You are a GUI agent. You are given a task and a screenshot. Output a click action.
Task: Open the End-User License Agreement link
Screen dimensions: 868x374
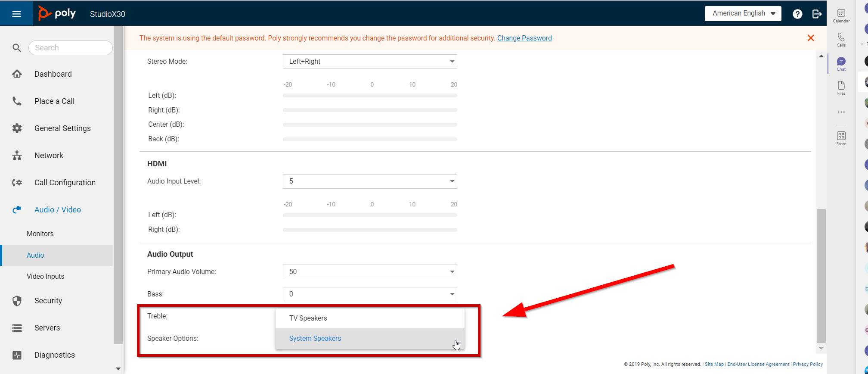click(x=758, y=364)
